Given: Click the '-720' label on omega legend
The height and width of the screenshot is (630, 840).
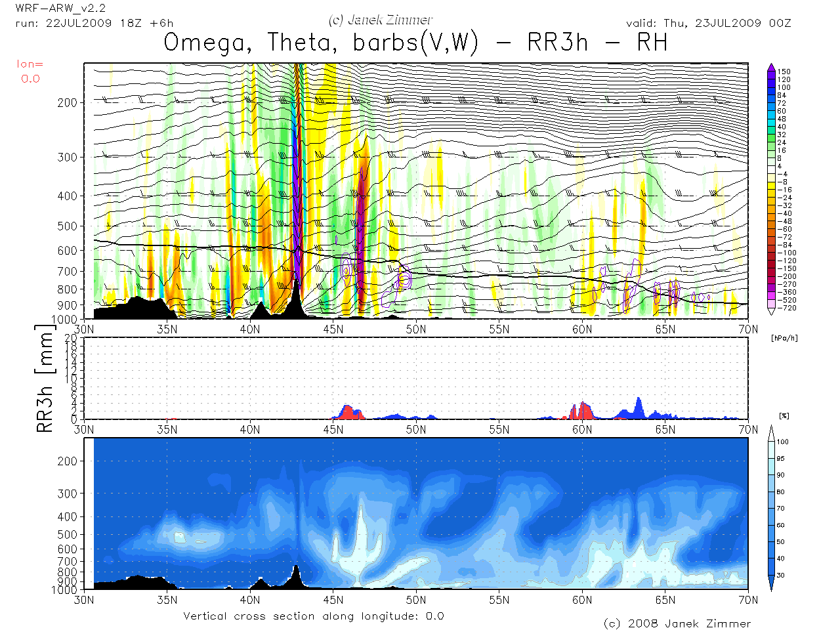Looking at the screenshot, I should pyautogui.click(x=787, y=308).
